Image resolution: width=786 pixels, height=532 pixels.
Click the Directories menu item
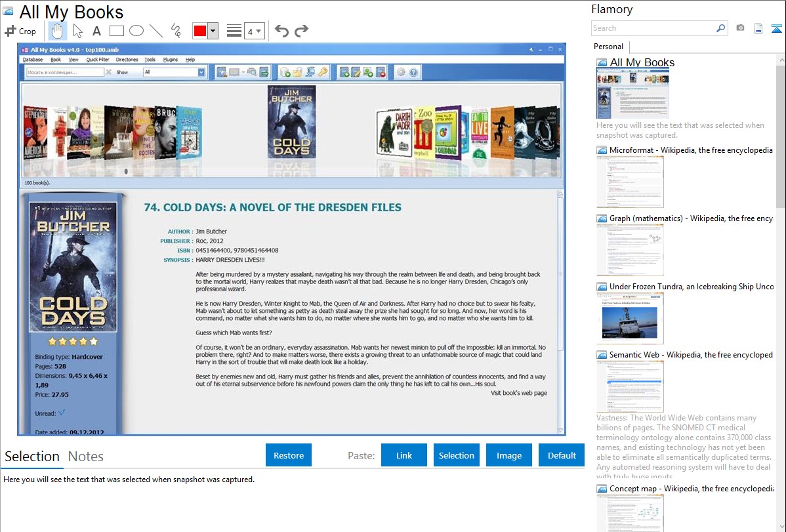[127, 60]
